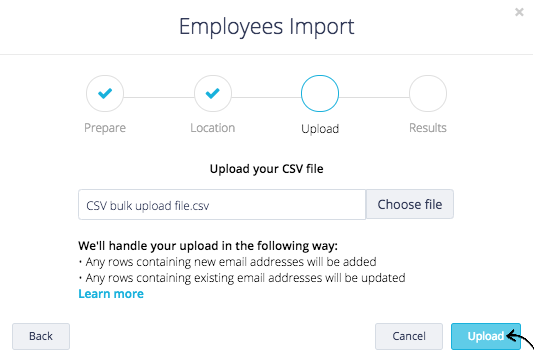Cancel the employees import
This screenshot has width=534, height=363.
409,336
